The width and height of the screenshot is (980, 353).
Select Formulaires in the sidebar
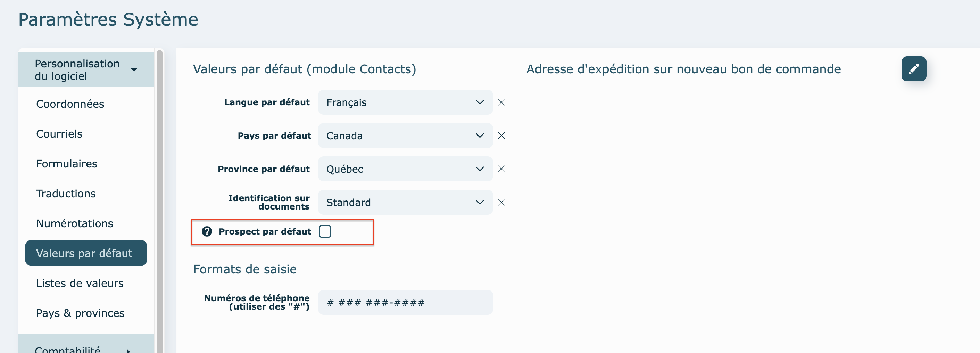tap(67, 164)
